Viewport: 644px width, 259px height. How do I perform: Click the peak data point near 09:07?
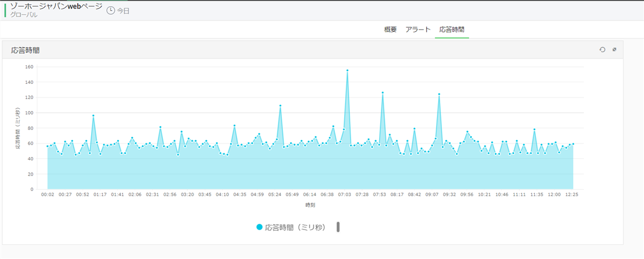(439, 94)
